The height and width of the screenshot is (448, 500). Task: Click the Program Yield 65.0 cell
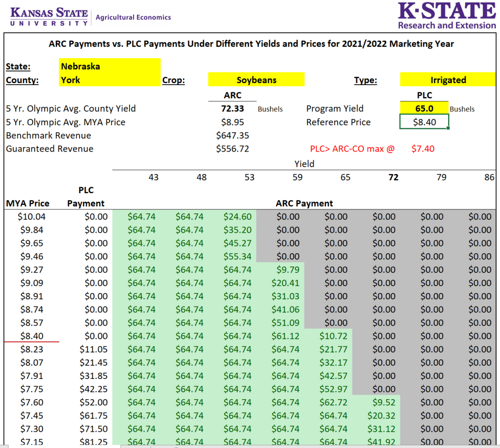(424, 109)
